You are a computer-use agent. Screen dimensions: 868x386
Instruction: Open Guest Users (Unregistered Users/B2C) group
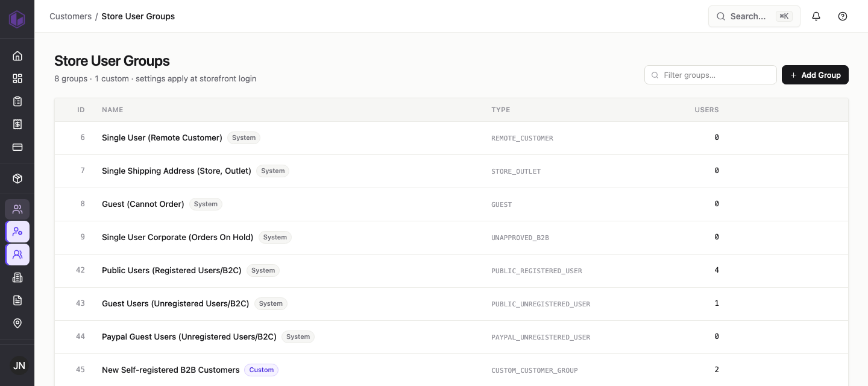pos(175,303)
